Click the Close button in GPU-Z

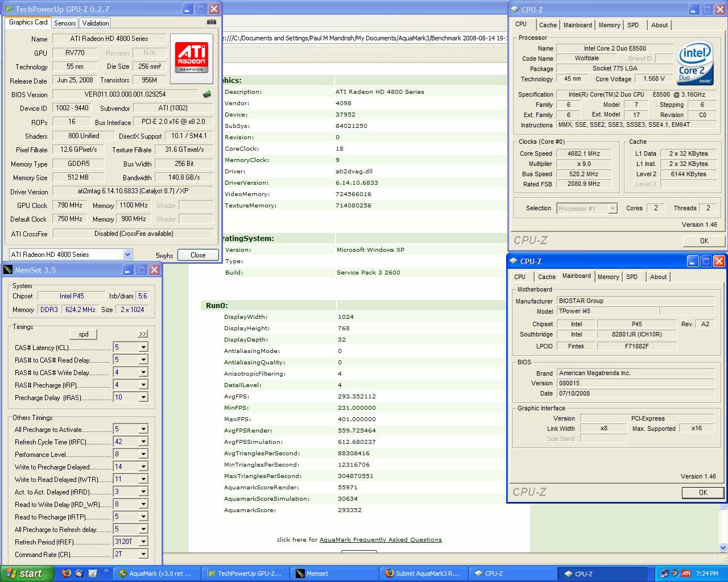198,255
